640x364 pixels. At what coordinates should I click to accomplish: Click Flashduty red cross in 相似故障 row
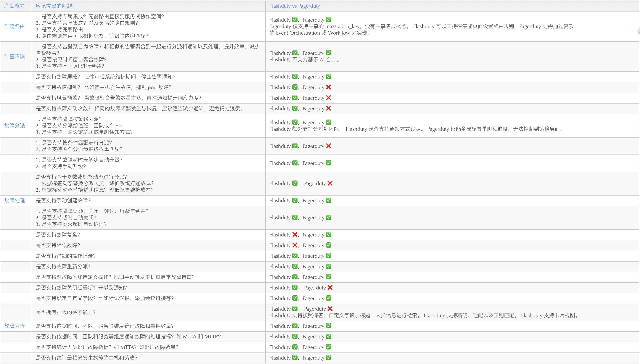pyautogui.click(x=295, y=245)
